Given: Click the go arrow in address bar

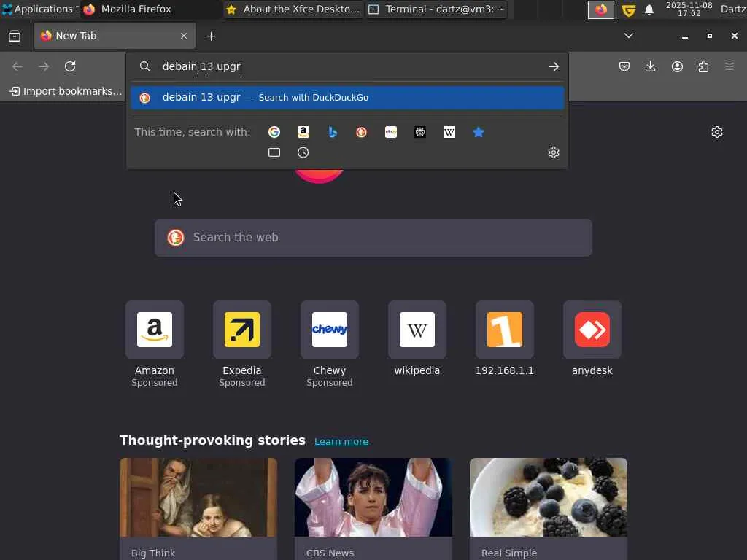Looking at the screenshot, I should pos(553,66).
